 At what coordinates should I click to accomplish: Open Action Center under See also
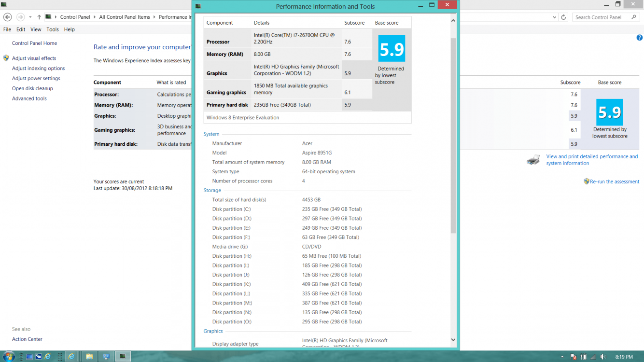pos(27,339)
